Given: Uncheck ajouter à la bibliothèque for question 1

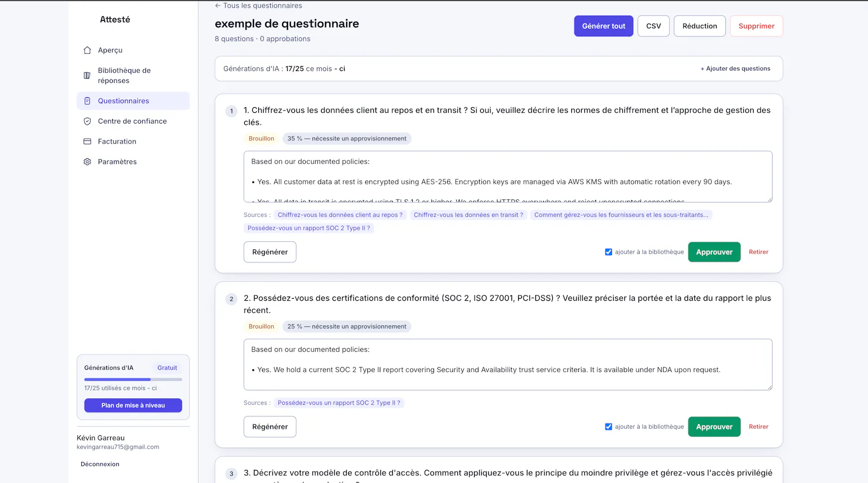Looking at the screenshot, I should (x=609, y=252).
